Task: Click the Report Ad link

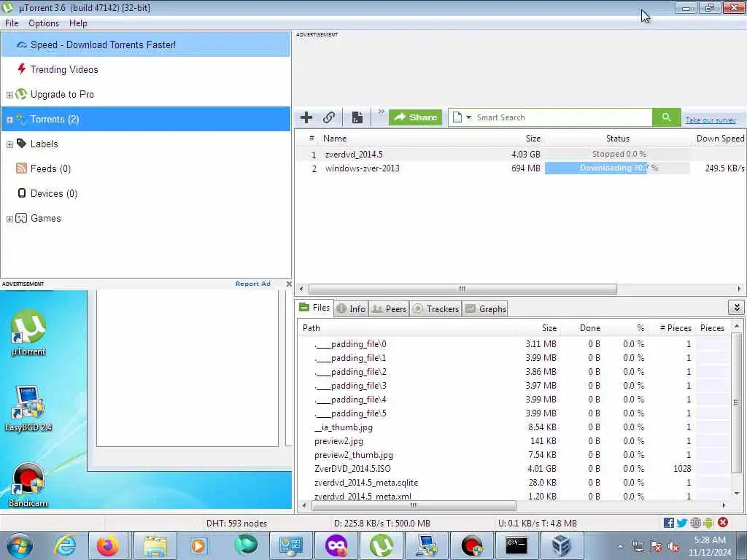Action: tap(253, 284)
